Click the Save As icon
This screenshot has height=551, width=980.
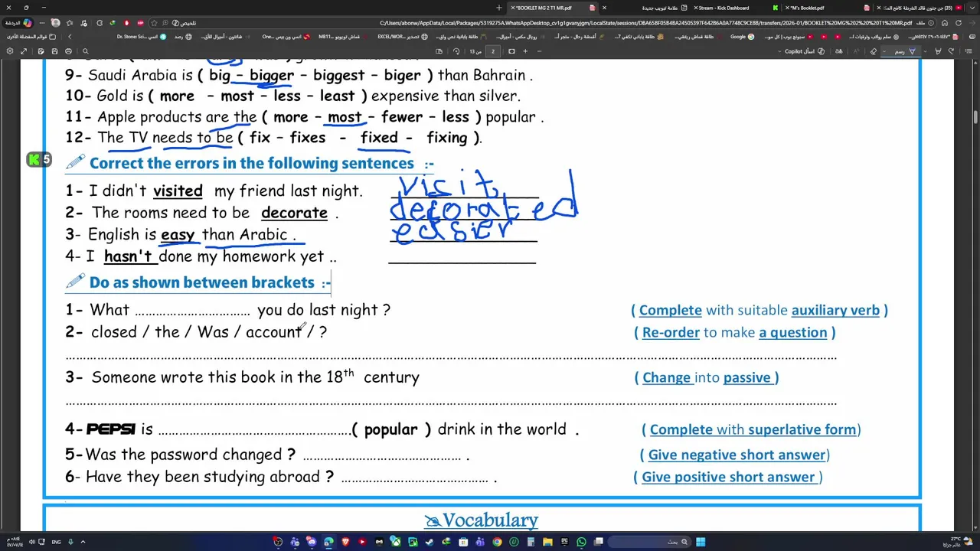pyautogui.click(x=41, y=51)
